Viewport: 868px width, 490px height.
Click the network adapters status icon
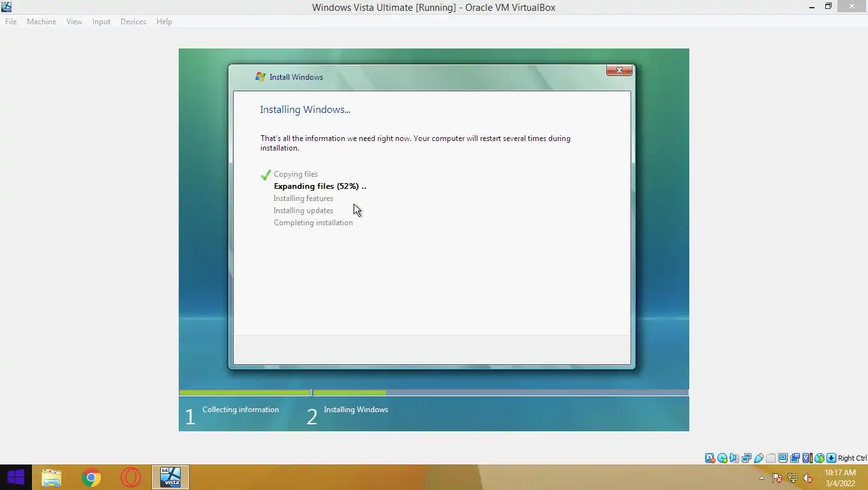point(746,458)
